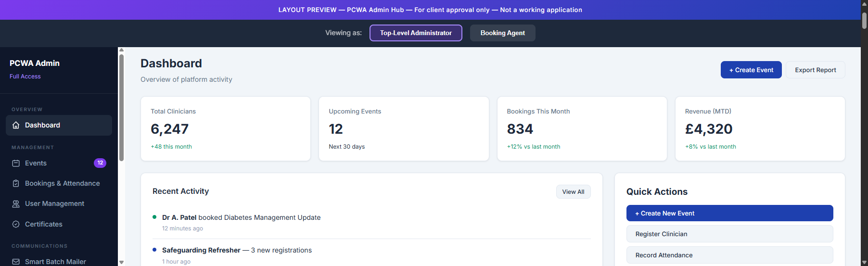Go to User Management

click(x=59, y=203)
